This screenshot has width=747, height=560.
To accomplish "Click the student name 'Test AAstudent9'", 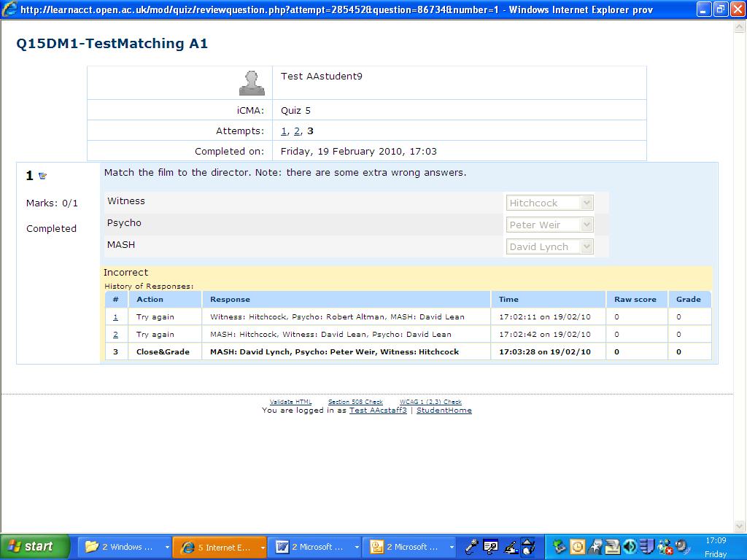I will (x=322, y=76).
